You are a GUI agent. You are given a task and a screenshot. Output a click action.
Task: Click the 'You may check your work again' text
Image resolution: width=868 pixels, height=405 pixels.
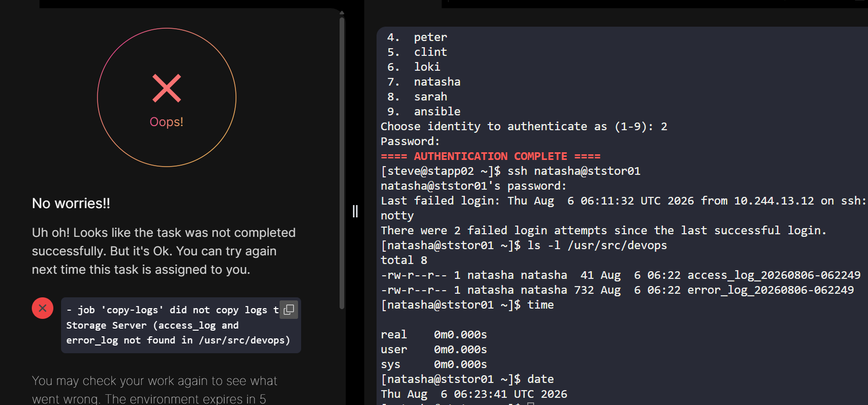pyautogui.click(x=154, y=390)
